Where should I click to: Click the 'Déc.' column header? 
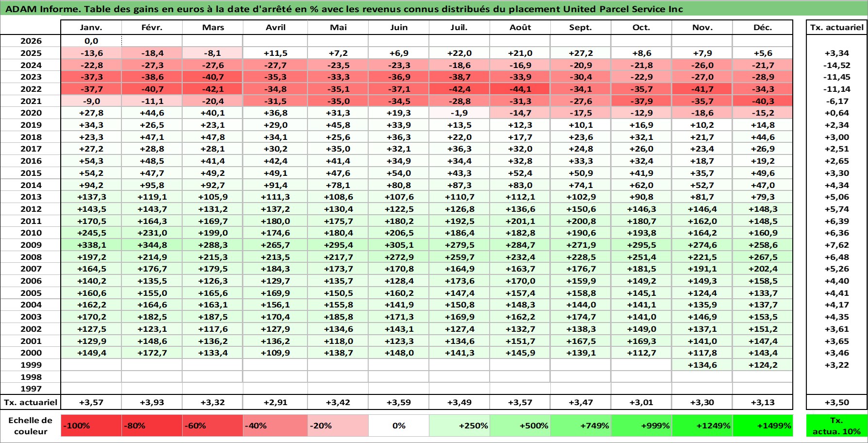pyautogui.click(x=763, y=27)
